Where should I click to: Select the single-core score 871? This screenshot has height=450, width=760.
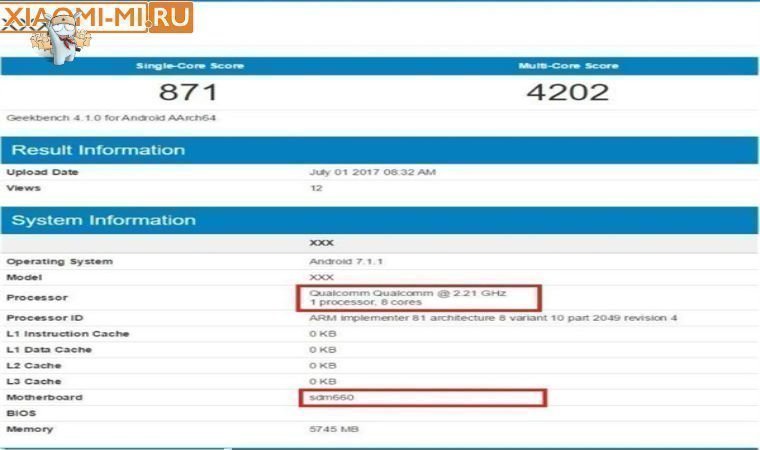tap(188, 92)
